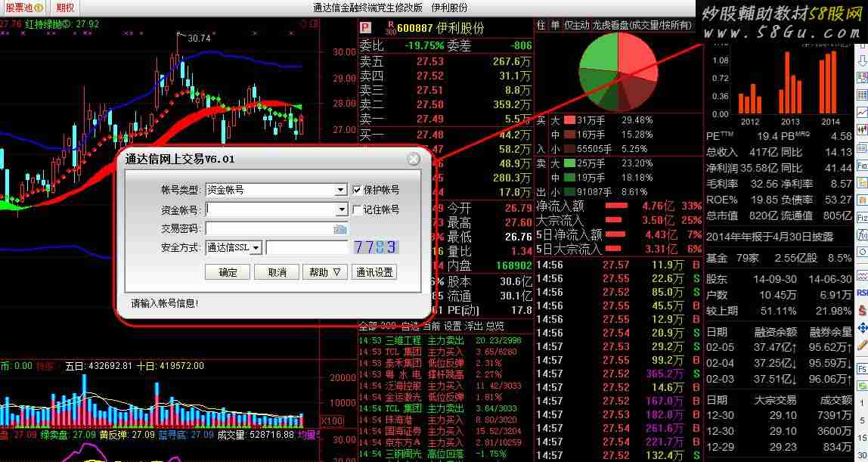Select the 全部 tab in alerts panel

coord(367,326)
